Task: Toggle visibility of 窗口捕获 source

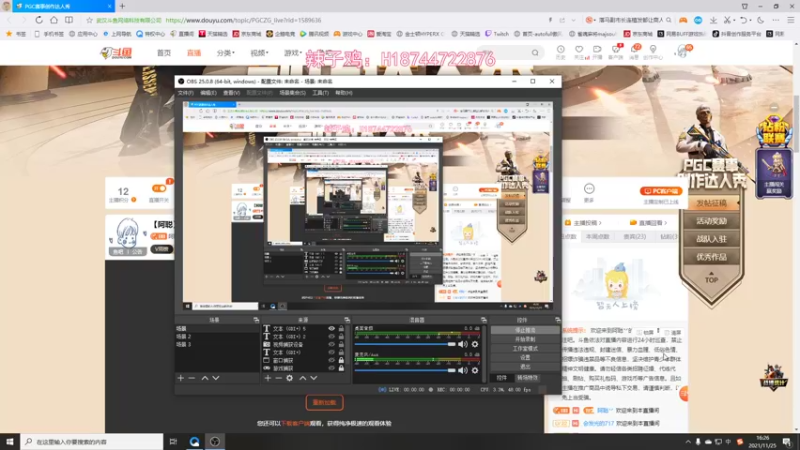Action: 332,360
